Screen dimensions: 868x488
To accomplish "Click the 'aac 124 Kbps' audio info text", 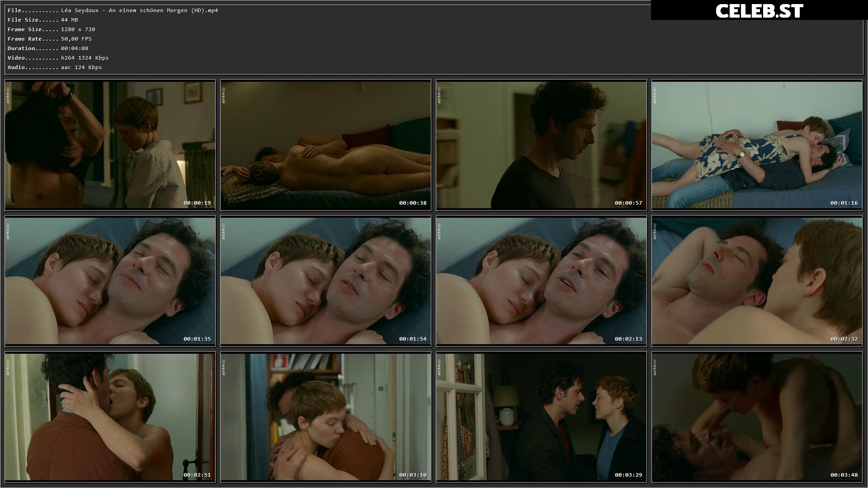I will [x=81, y=67].
